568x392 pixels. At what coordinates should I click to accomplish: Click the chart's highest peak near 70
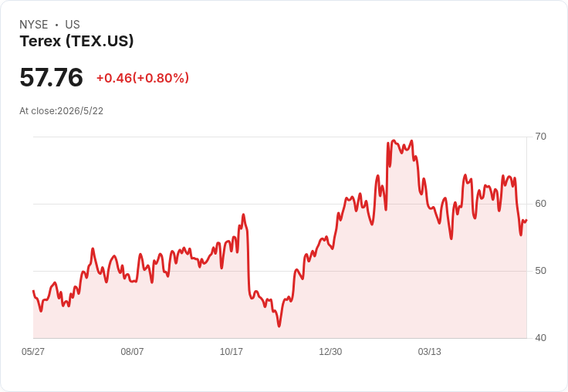coord(394,140)
